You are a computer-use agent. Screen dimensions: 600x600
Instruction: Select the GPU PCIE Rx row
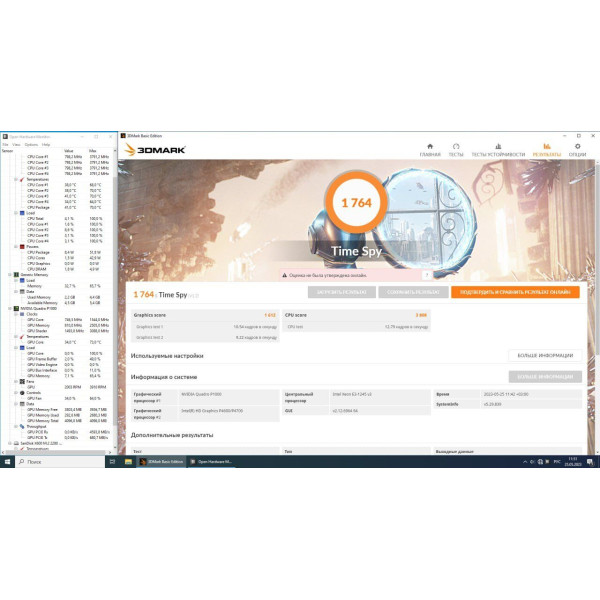click(57, 432)
